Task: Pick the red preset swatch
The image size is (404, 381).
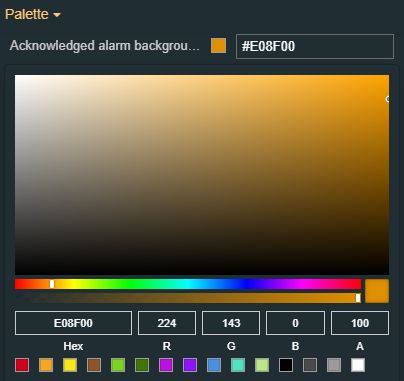Action: (22, 365)
